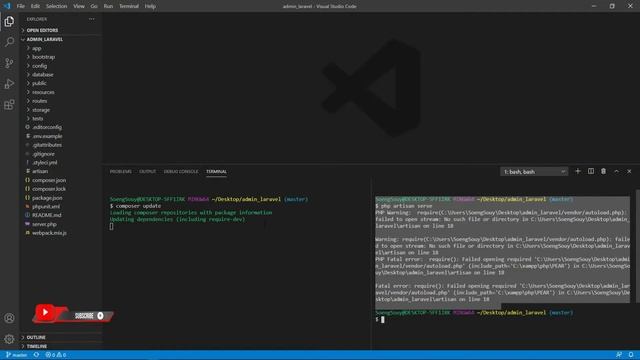Image resolution: width=640 pixels, height=360 pixels.
Task: Kill terminal with trash icon
Action: tap(603, 171)
